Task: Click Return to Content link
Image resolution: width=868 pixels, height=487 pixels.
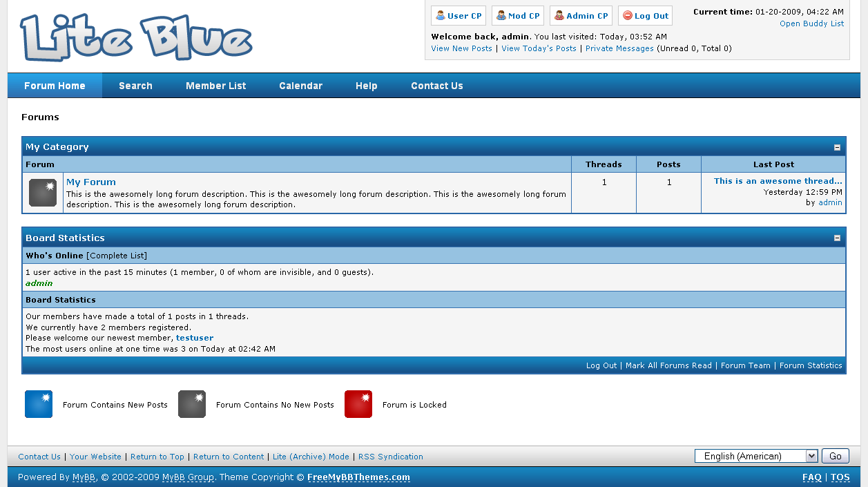Action: [229, 457]
